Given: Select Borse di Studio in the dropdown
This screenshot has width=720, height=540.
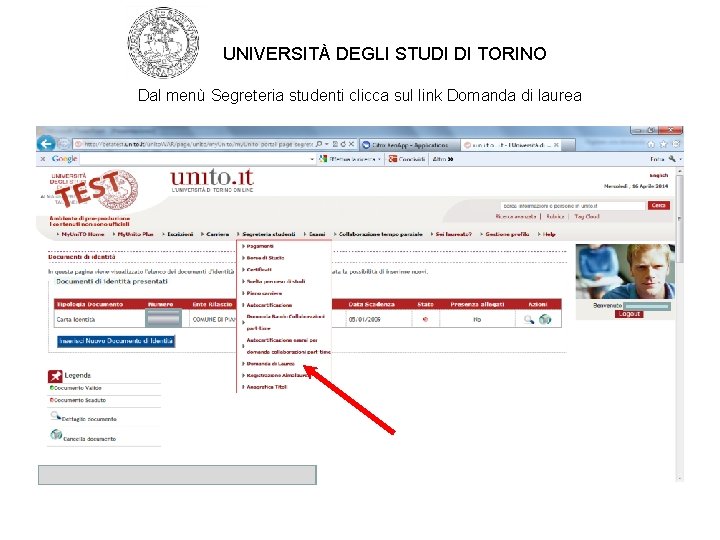Looking at the screenshot, I should (265, 258).
